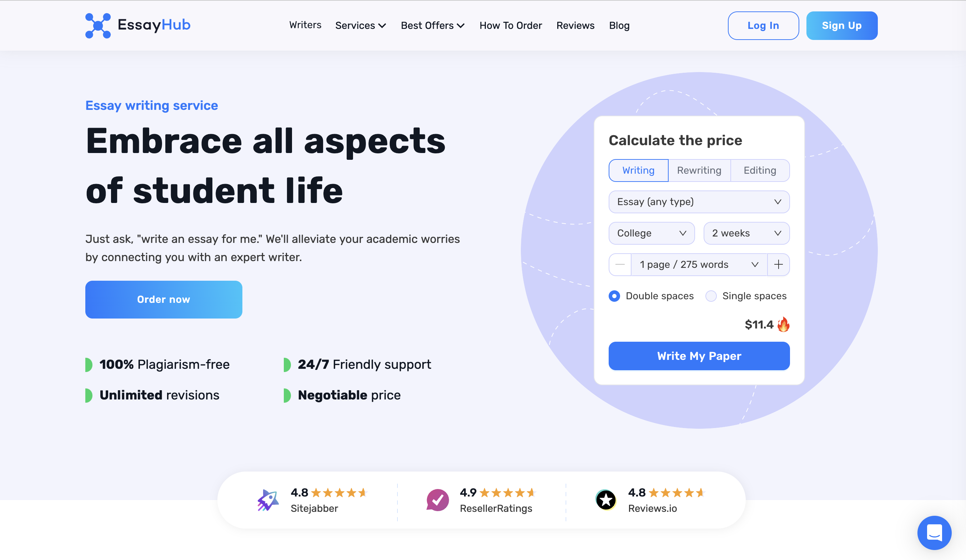Image resolution: width=966 pixels, height=560 pixels.
Task: Switch to the Editing tab
Action: 759,170
